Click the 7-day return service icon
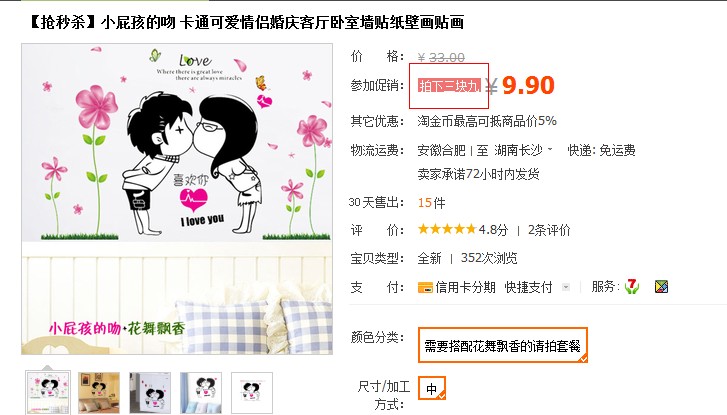Image resolution: width=727 pixels, height=415 pixels. pyautogui.click(x=631, y=287)
